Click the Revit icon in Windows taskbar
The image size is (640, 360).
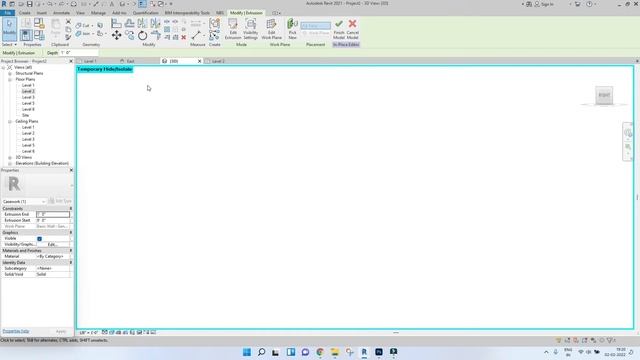coord(364,352)
